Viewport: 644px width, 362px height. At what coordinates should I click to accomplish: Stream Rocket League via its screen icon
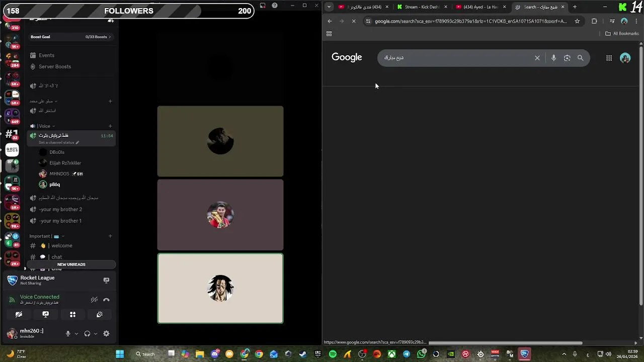pos(106,280)
